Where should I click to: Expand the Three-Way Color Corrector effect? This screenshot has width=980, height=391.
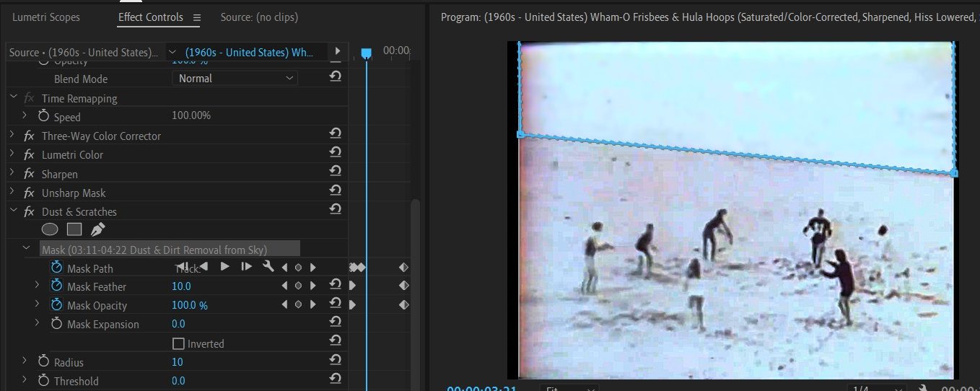pyautogui.click(x=13, y=136)
